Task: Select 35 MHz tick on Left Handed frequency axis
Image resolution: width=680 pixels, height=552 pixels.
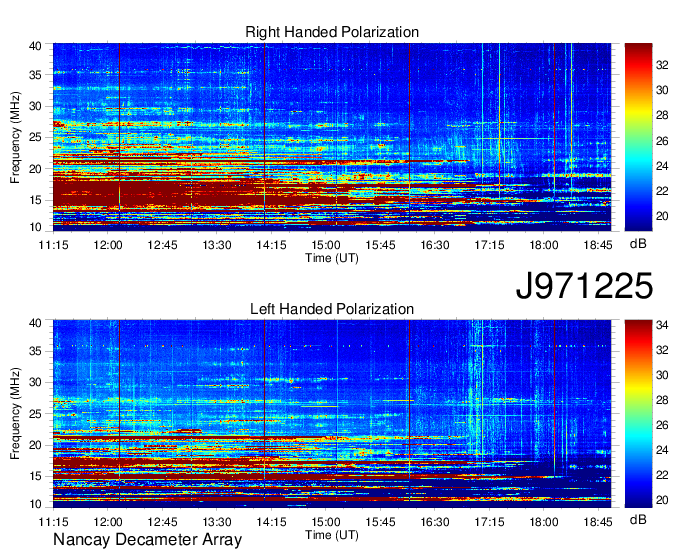Action: tap(35, 351)
